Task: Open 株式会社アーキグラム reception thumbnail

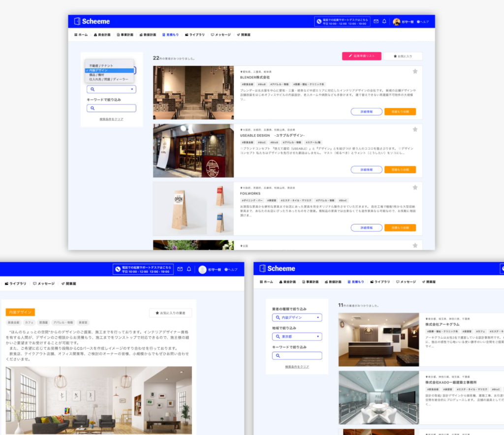Action: click(378, 340)
